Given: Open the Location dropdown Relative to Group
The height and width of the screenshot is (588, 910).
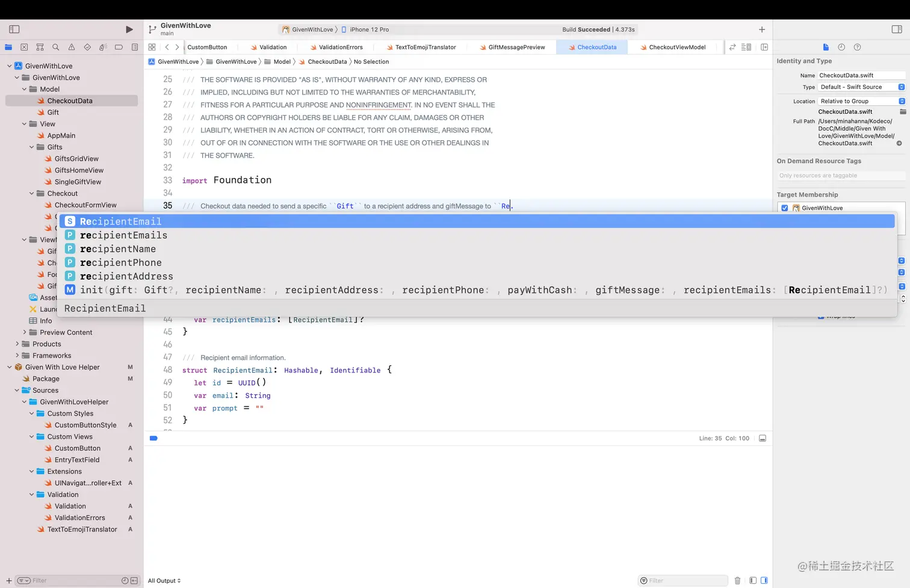Looking at the screenshot, I should (862, 101).
